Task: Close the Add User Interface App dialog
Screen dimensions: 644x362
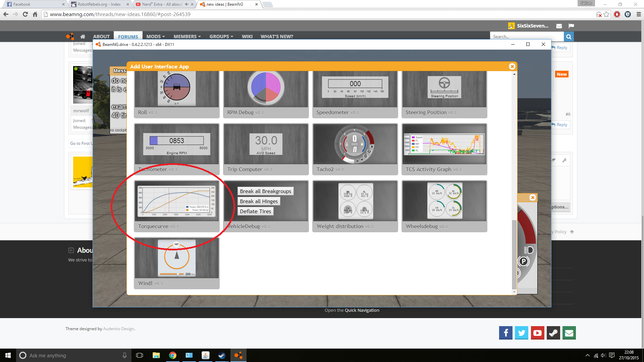Action: [x=512, y=66]
